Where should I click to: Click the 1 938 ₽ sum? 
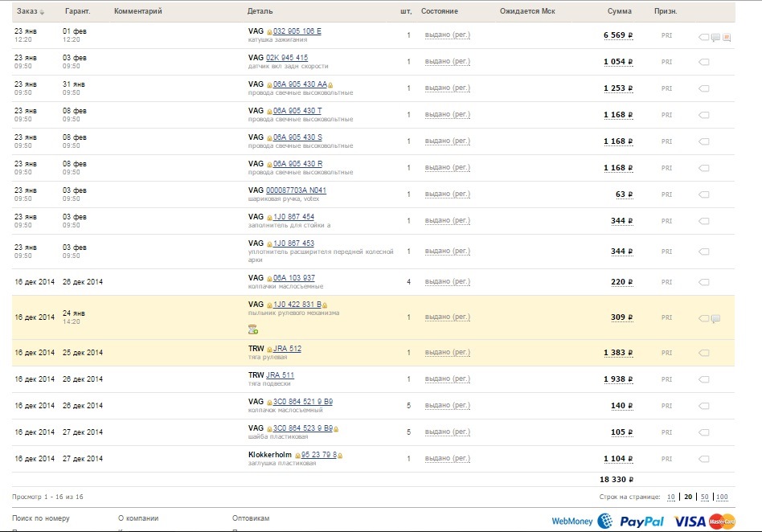pyautogui.click(x=618, y=379)
